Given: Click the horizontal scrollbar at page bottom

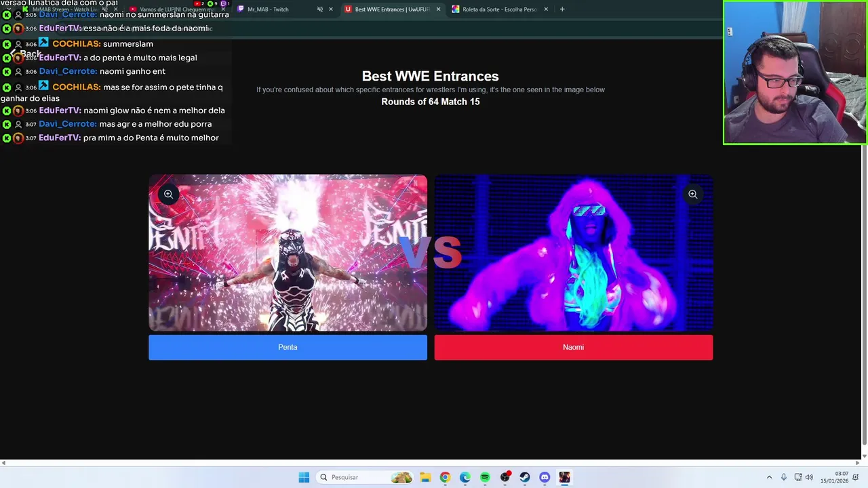Looking at the screenshot, I should pyautogui.click(x=431, y=463).
